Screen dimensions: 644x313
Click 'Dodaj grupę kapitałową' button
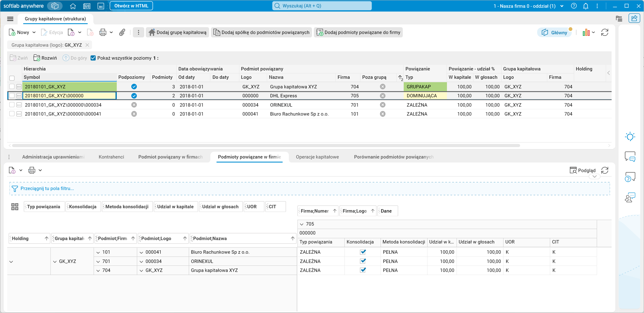178,32
